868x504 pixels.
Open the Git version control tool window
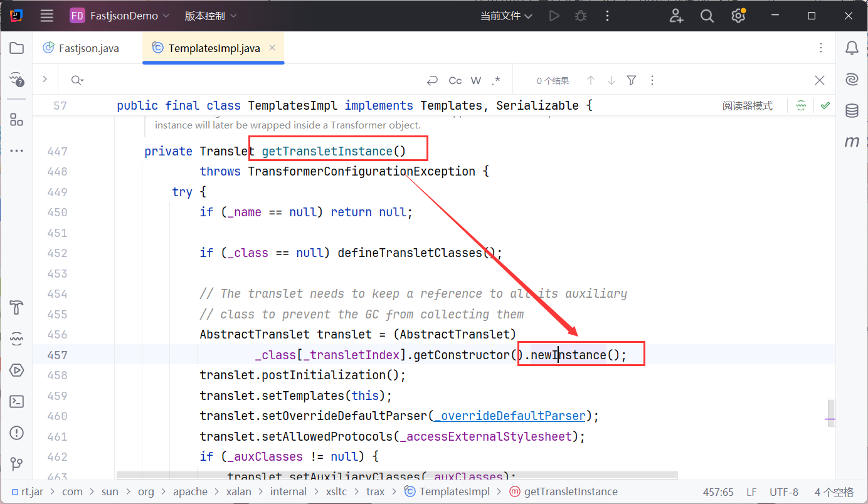(x=17, y=464)
